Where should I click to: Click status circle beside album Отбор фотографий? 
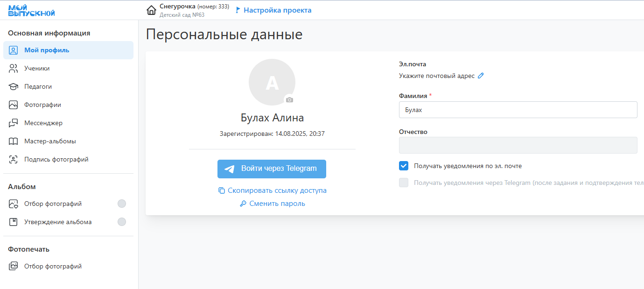122,204
